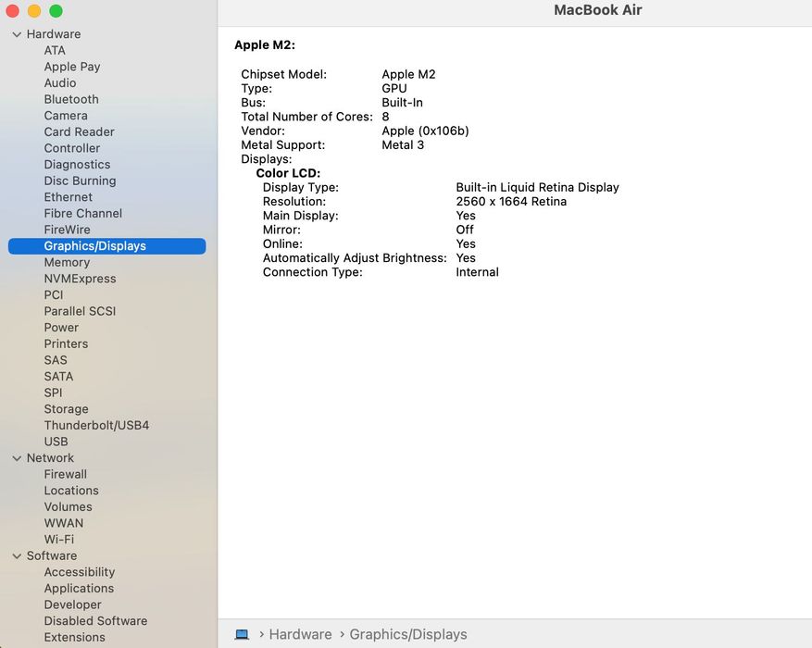Open the Audio hardware entry
This screenshot has height=648, width=812.
(60, 82)
